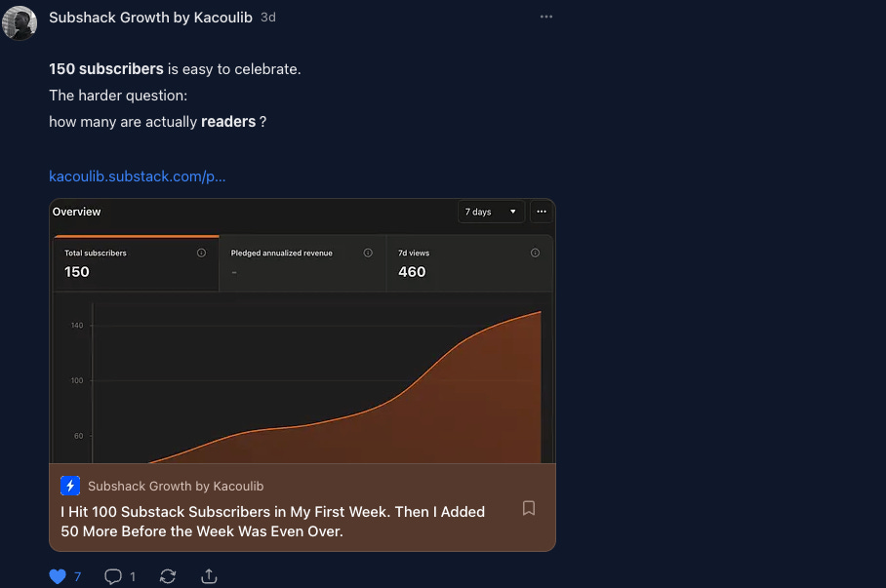This screenshot has width=886, height=588.
Task: Click the Overview heading in the chart
Action: (x=76, y=212)
